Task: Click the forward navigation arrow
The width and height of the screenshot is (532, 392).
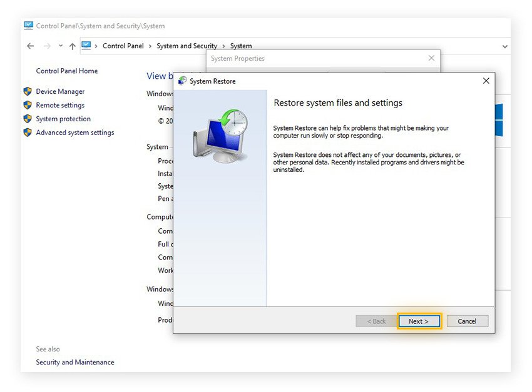Action: tap(47, 46)
